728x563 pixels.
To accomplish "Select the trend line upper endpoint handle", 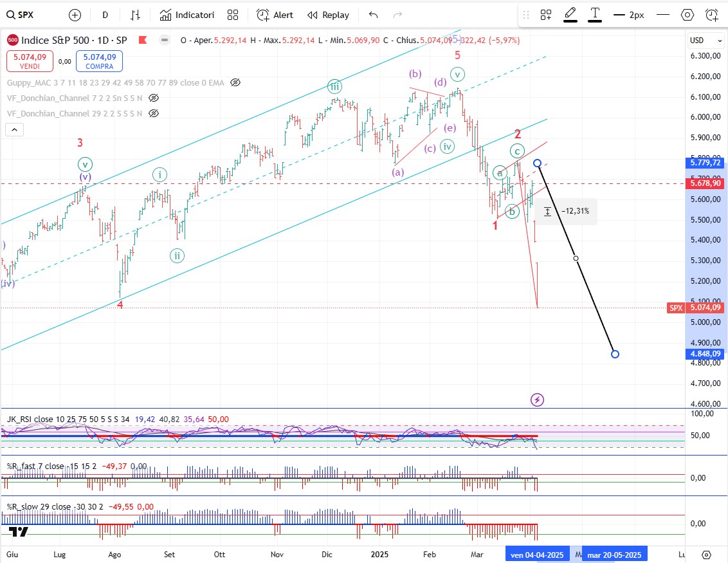I will 537,163.
